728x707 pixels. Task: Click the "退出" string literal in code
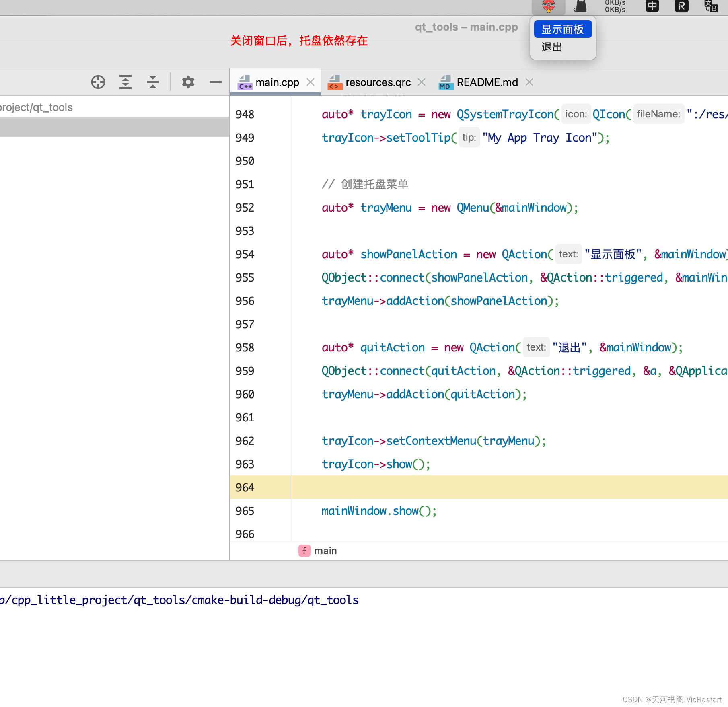tap(570, 347)
